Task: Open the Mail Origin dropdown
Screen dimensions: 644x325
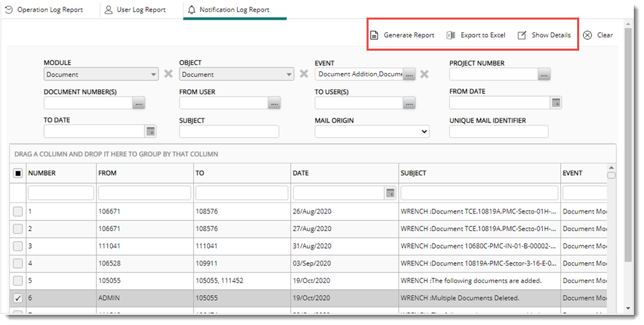Action: (x=372, y=132)
